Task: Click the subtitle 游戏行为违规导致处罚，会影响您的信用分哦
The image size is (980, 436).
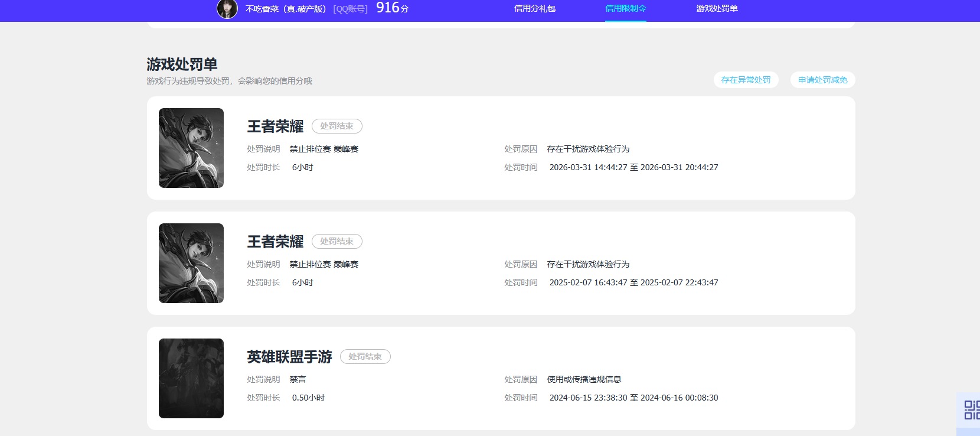Action: (230, 81)
